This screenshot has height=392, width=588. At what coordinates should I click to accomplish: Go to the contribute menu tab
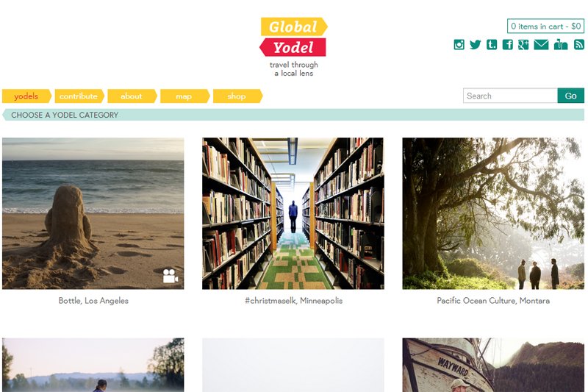(x=79, y=96)
